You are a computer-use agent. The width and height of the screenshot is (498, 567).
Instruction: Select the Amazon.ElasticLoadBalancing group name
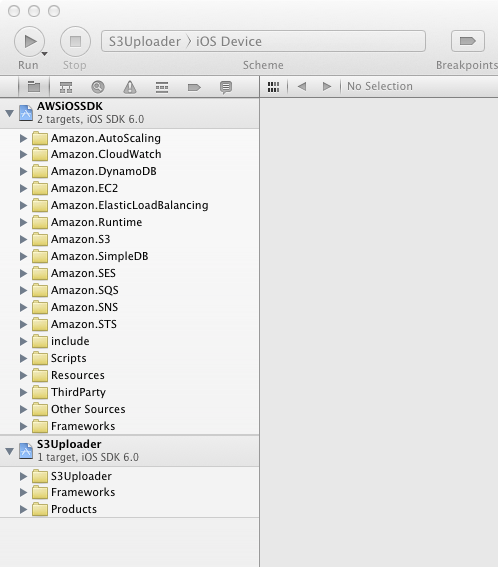129,205
